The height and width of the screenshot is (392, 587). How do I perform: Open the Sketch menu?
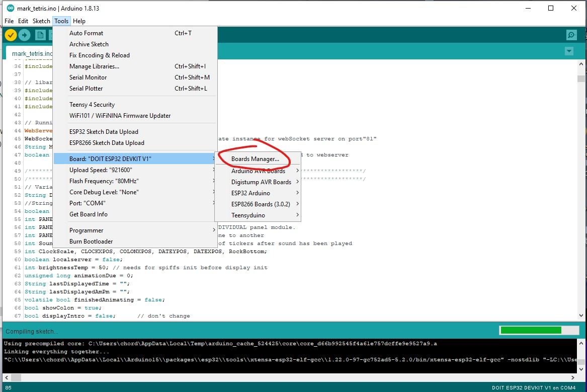(x=41, y=21)
